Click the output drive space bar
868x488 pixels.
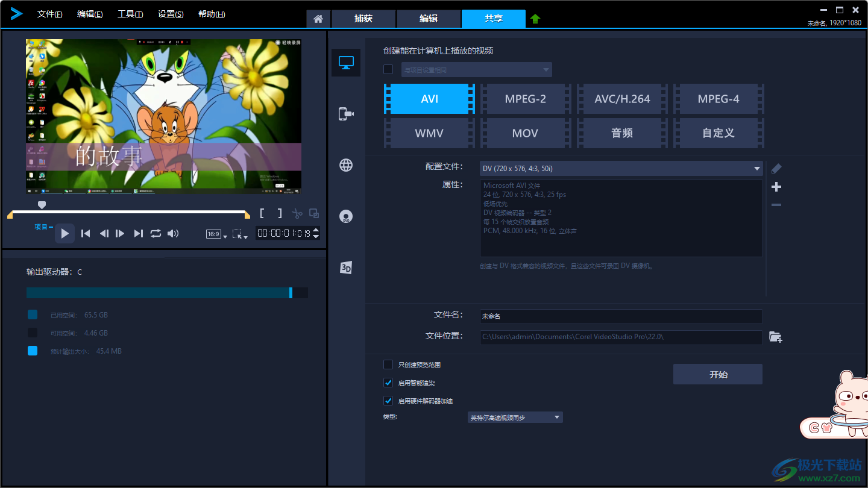167,293
